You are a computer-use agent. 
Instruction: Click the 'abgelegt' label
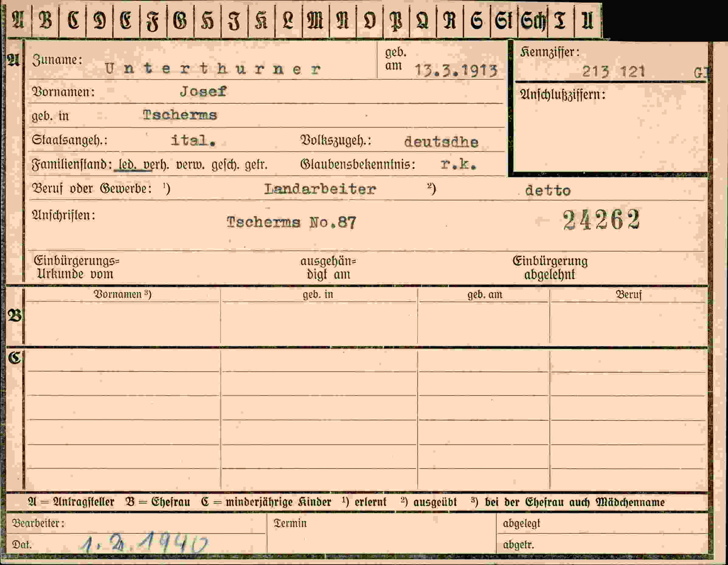[x=521, y=524]
